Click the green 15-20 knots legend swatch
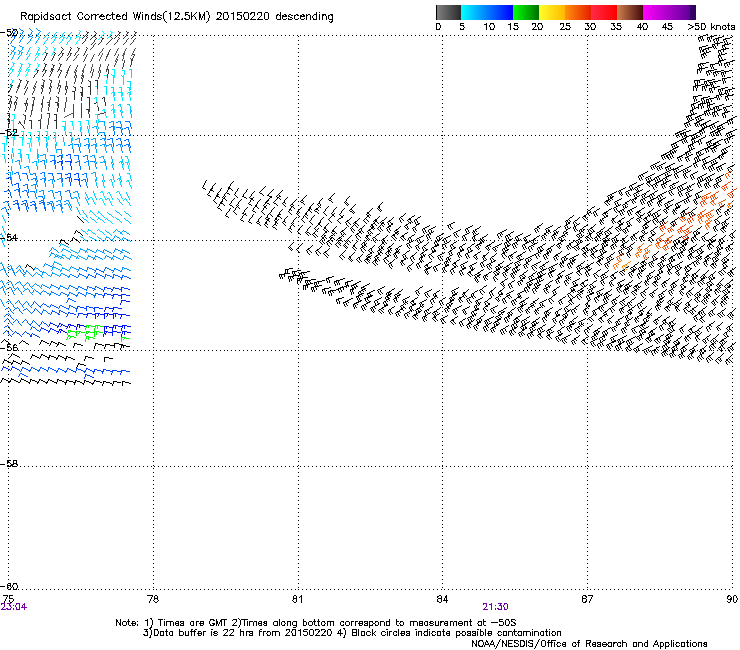Screen dimensions: 740x650 [526, 12]
